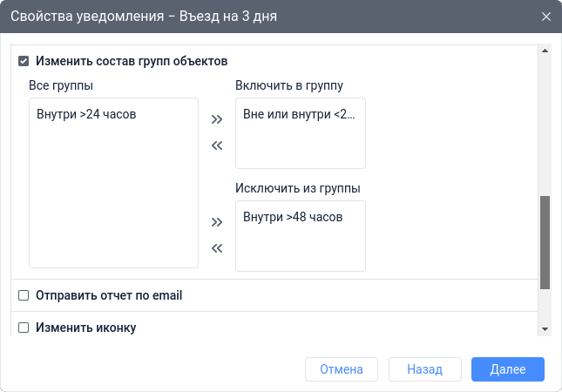Select "Внутри >24 часов" in all groups list
Screen dimensions: 562x392
(x=87, y=114)
